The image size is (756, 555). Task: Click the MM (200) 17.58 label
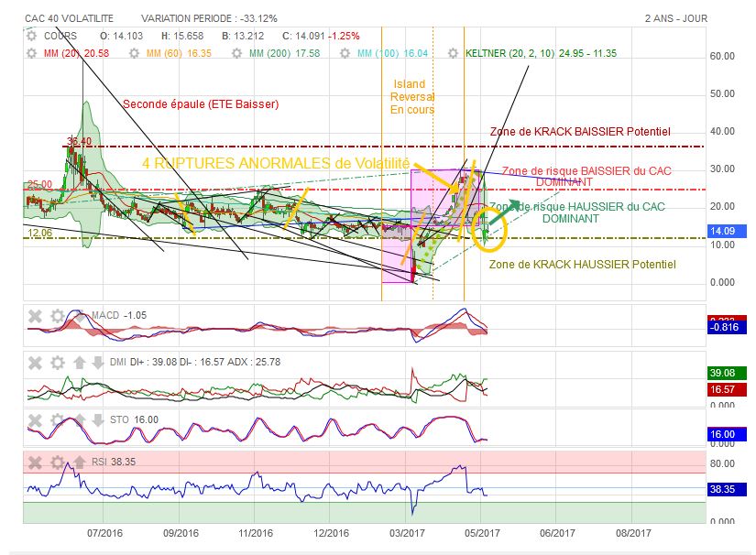pos(284,53)
